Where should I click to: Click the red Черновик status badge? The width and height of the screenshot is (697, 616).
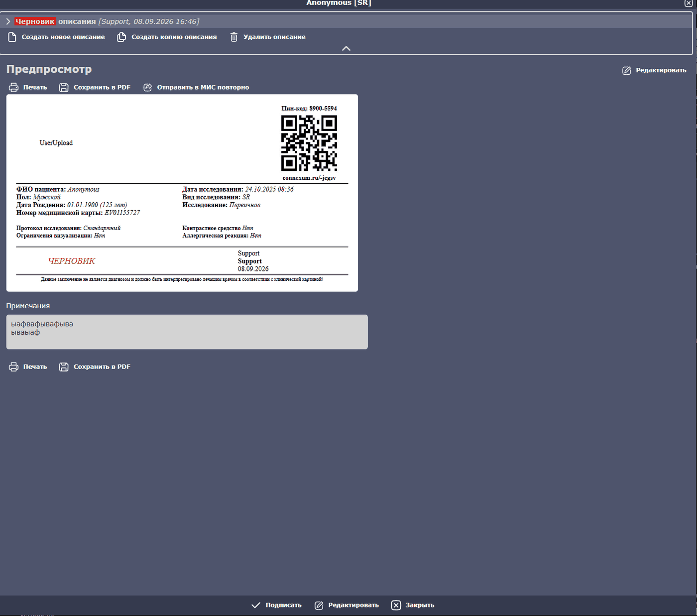[35, 21]
